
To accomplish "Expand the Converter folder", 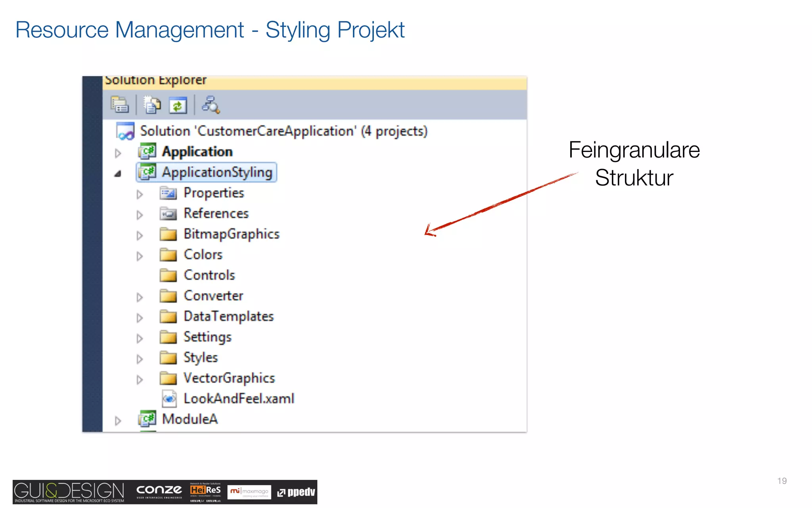I will click(140, 297).
